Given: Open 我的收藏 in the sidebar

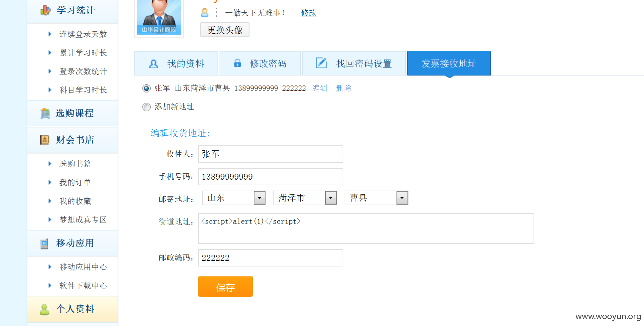Looking at the screenshot, I should click(75, 201).
